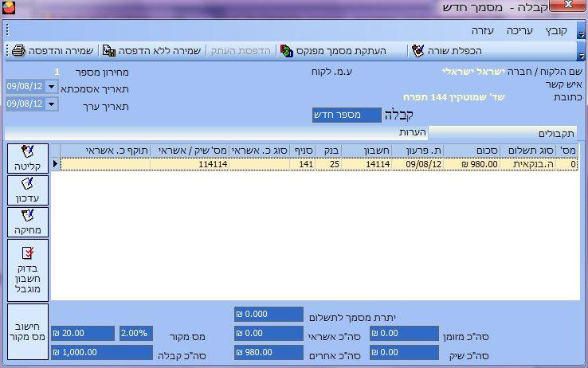Click the סניף column header

pyautogui.click(x=302, y=151)
